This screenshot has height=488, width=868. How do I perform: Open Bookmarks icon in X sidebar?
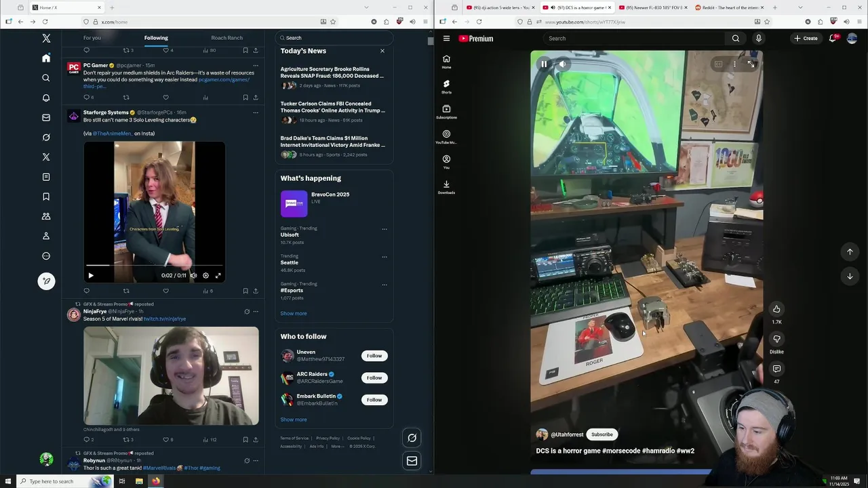pos(46,197)
